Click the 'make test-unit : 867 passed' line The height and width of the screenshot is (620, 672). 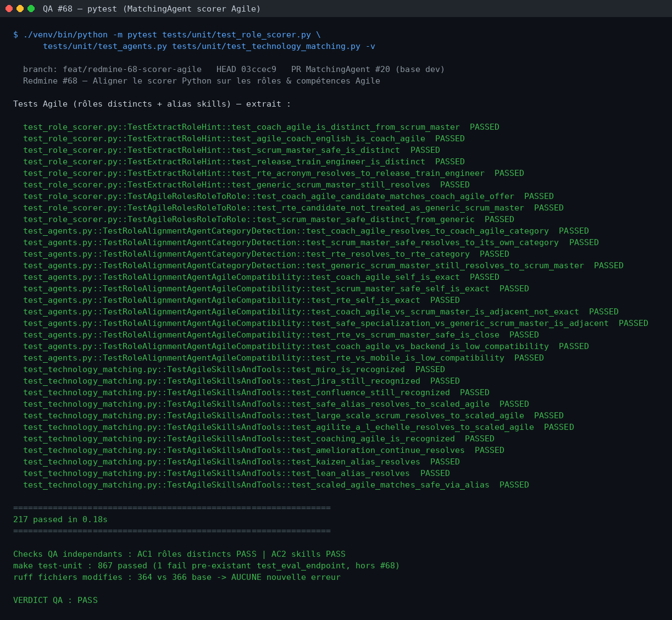coord(207,566)
